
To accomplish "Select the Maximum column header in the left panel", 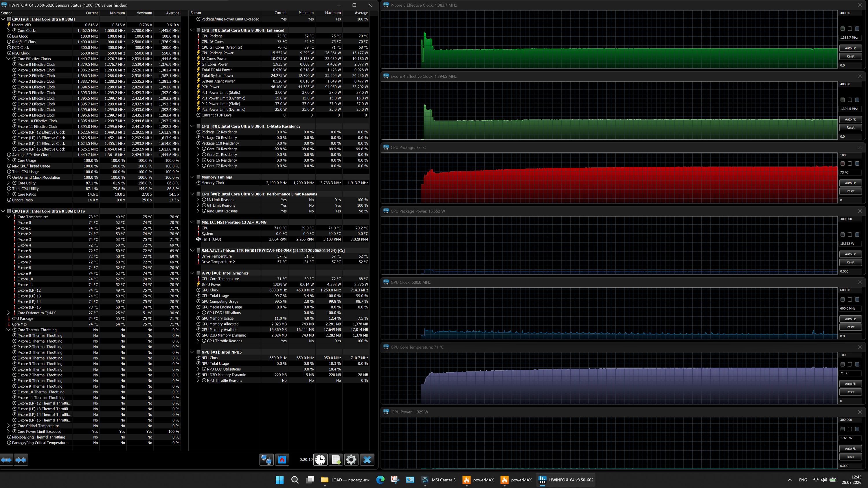I will (144, 13).
